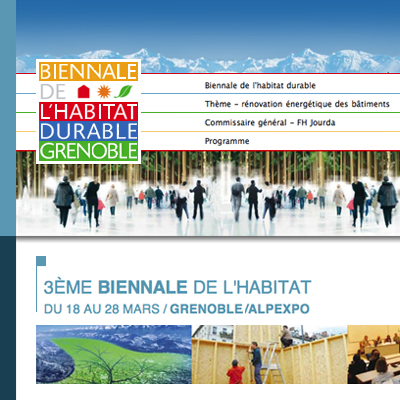Open the Programme menu item
The width and height of the screenshot is (400, 400).
click(227, 141)
